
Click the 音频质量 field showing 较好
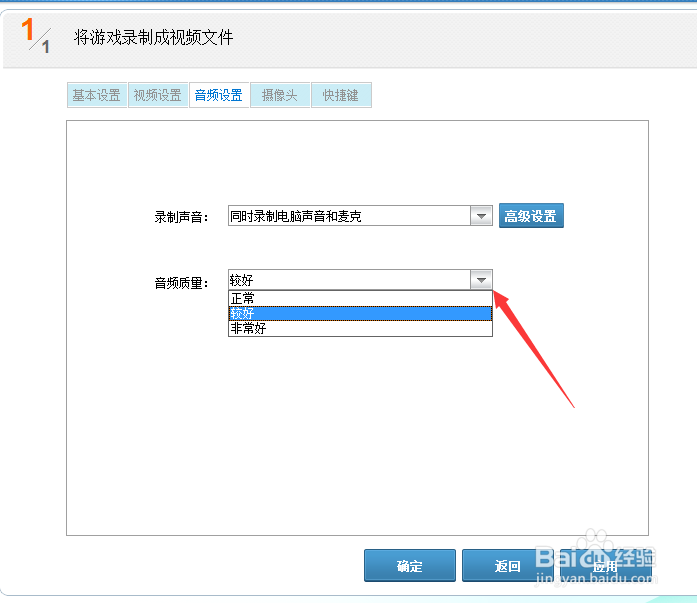tap(360, 280)
